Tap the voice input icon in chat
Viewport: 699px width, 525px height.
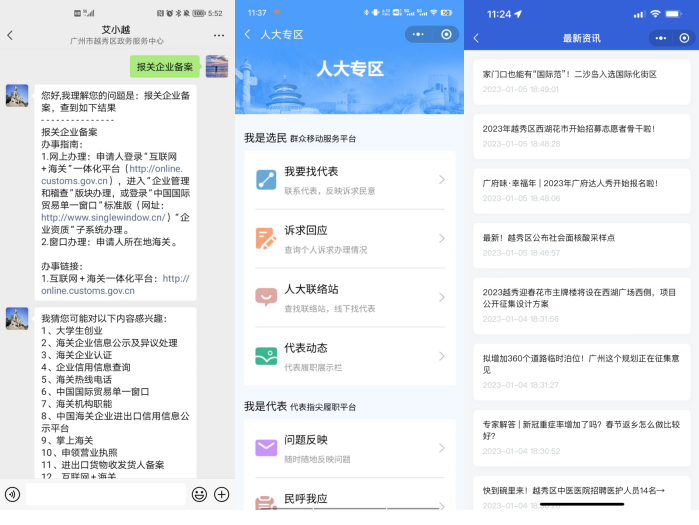point(12,494)
